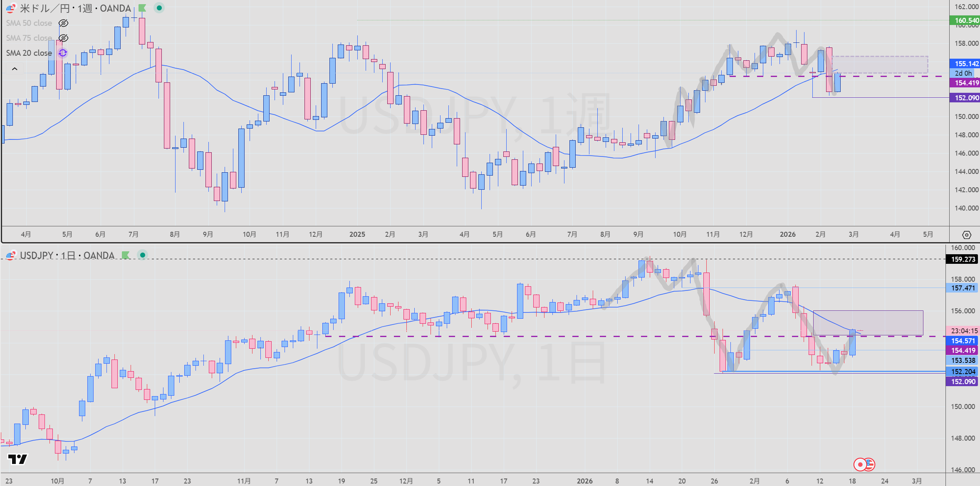
Task: Select the SMA 20 close legend label
Action: click(x=29, y=53)
